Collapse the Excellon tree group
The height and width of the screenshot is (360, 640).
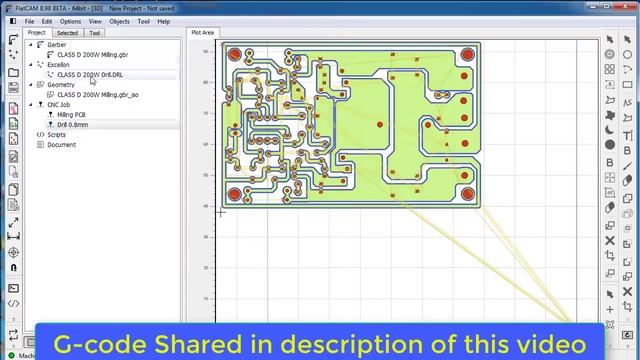[31, 64]
